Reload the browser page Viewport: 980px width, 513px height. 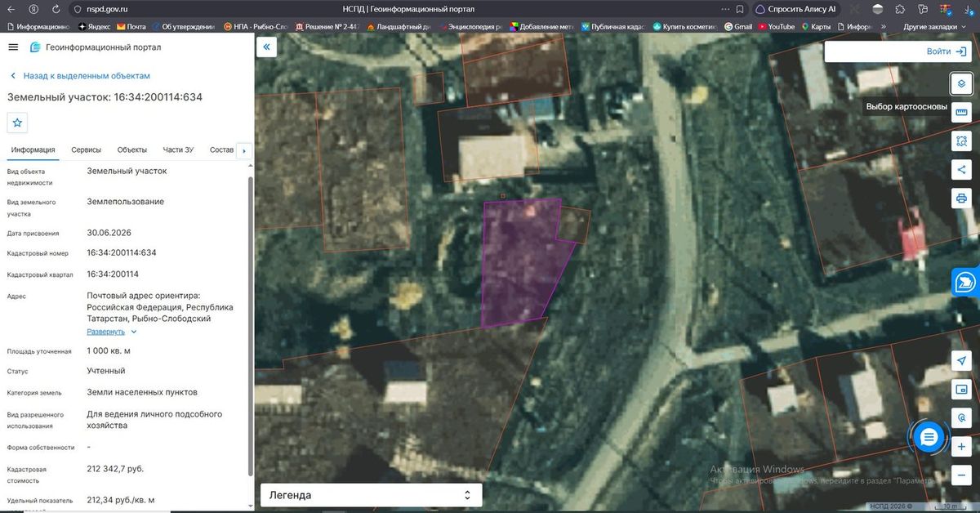[x=55, y=9]
